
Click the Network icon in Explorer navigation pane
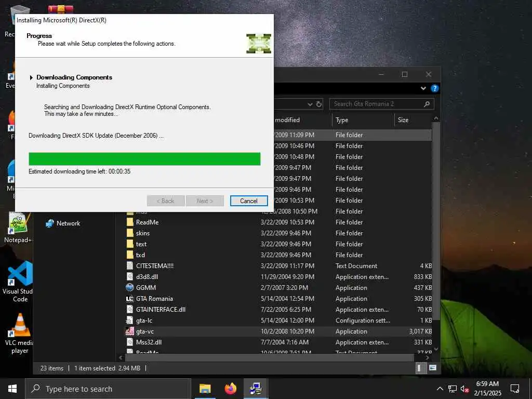tap(50, 223)
